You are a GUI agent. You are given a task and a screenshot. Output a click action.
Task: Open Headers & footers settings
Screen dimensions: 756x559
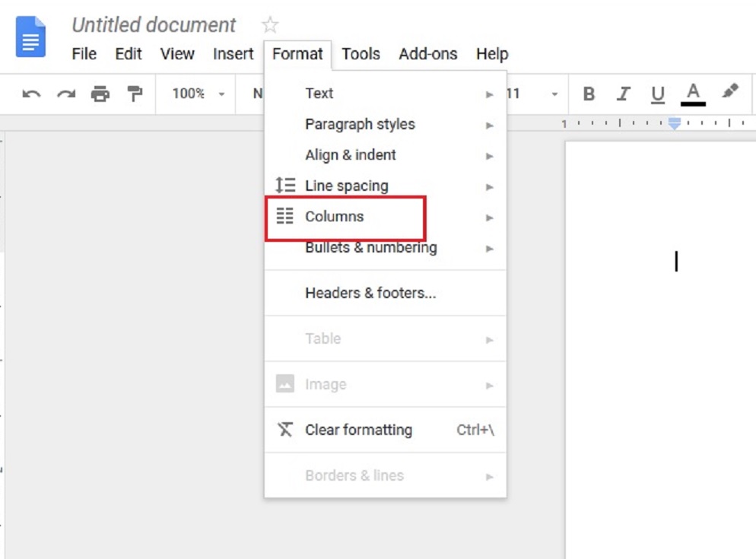click(x=370, y=293)
